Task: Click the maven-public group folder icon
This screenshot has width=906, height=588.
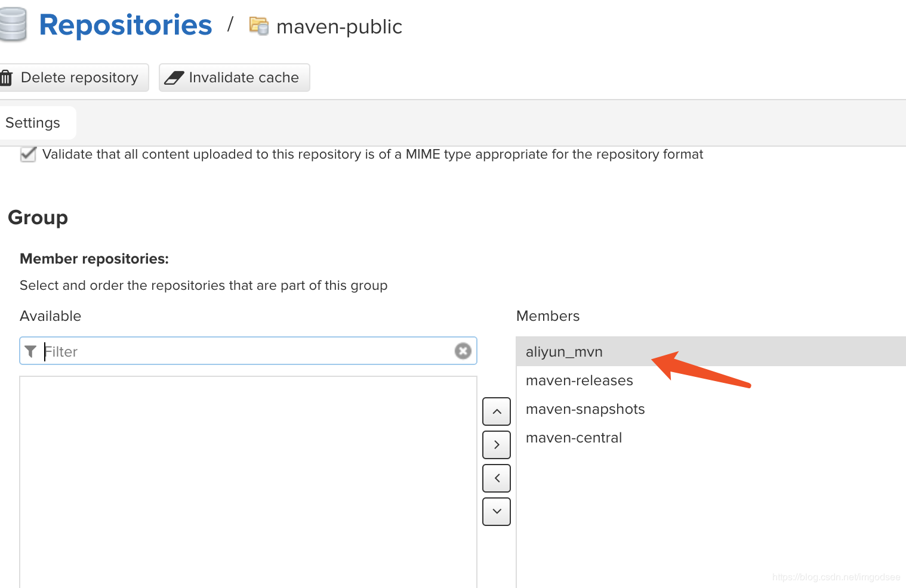Action: point(259,26)
